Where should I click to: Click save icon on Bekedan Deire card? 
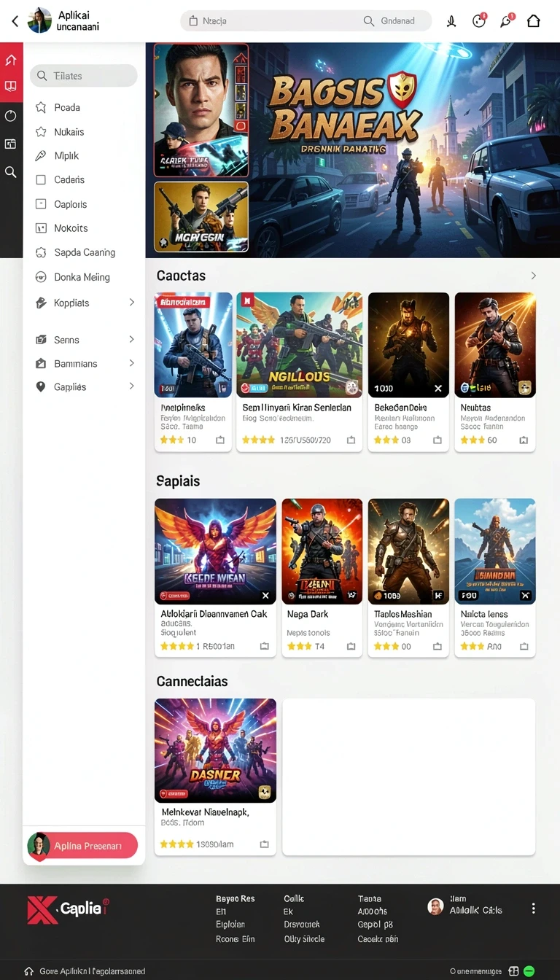(x=437, y=440)
